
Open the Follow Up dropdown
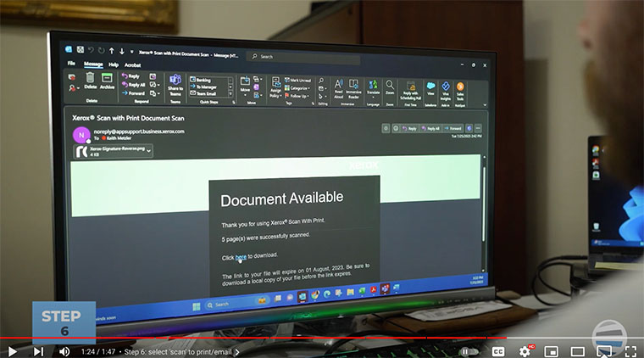coord(297,96)
